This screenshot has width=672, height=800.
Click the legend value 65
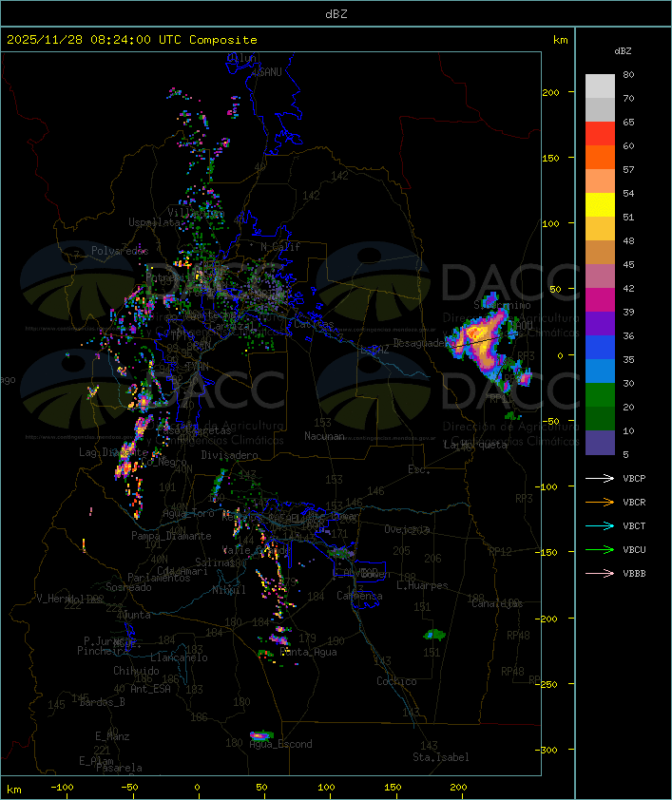pyautogui.click(x=628, y=122)
